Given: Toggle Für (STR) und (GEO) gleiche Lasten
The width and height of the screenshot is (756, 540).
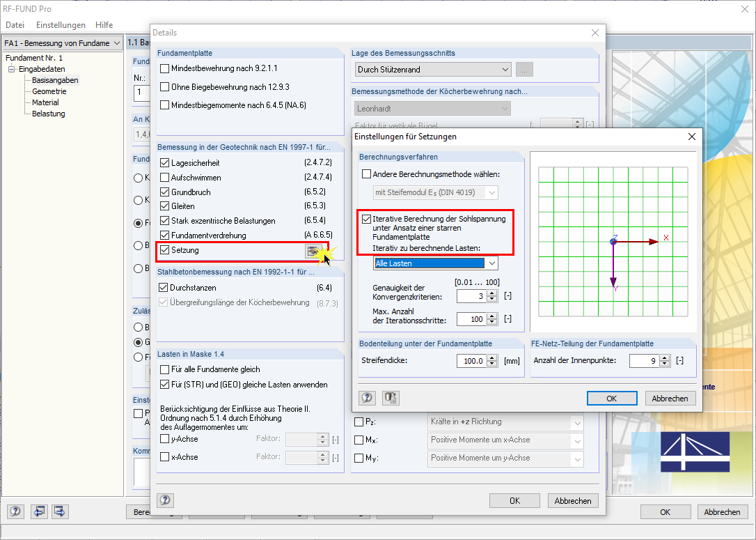Looking at the screenshot, I should pyautogui.click(x=165, y=385).
